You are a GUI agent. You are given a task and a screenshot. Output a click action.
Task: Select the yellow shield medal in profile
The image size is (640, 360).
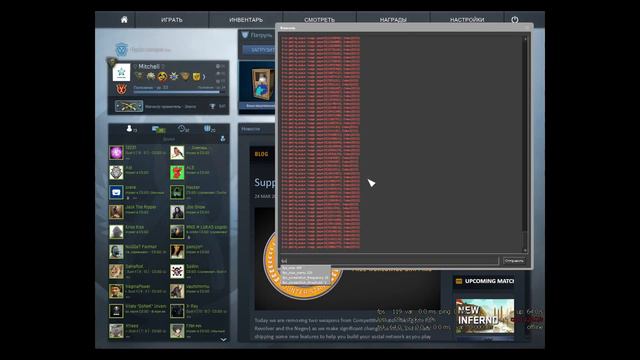(x=196, y=76)
